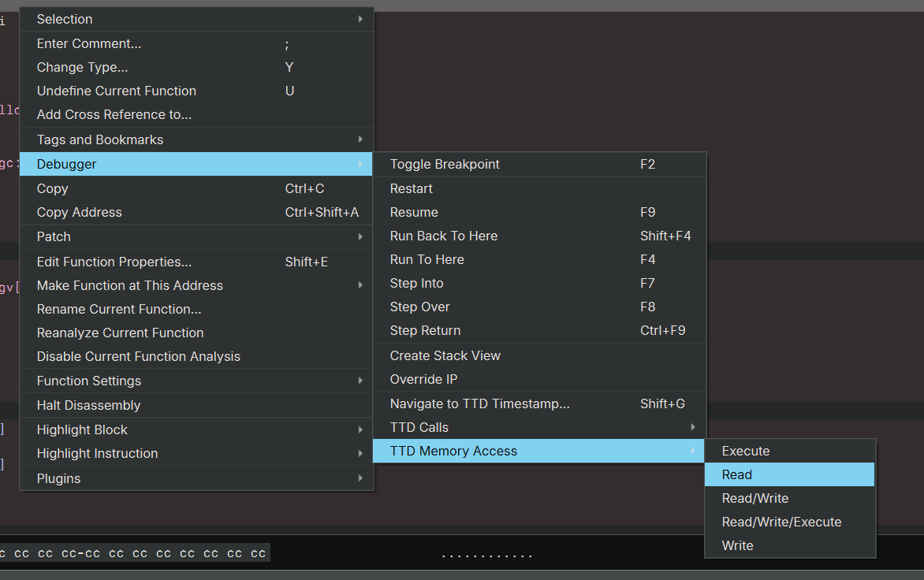924x580 pixels.
Task: Choose Enter Comment from context menu
Action: (x=89, y=44)
